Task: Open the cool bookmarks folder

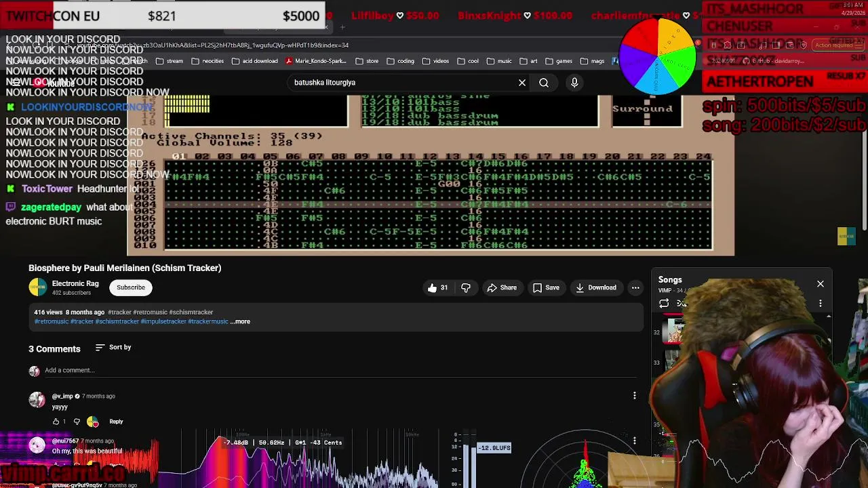Action: pos(468,61)
